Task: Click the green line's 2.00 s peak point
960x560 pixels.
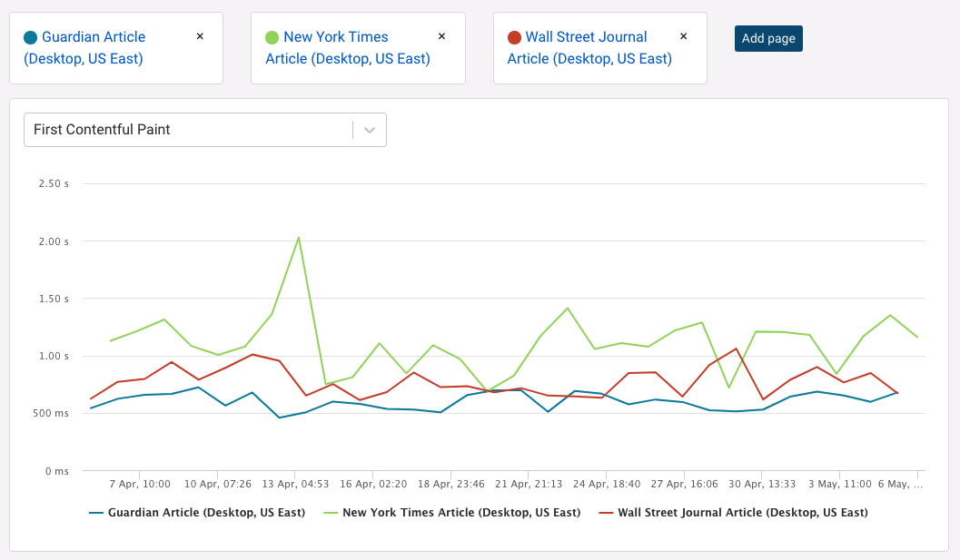Action: pyautogui.click(x=298, y=238)
